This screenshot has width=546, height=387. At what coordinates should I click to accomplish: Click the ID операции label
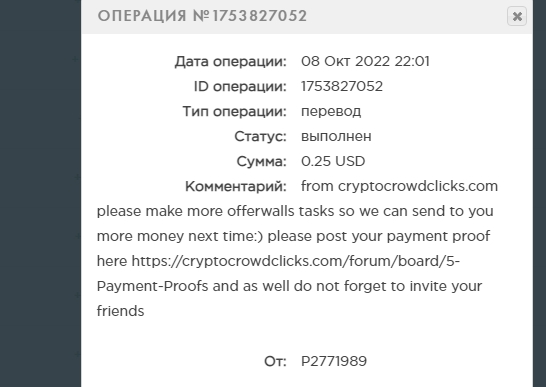(240, 87)
